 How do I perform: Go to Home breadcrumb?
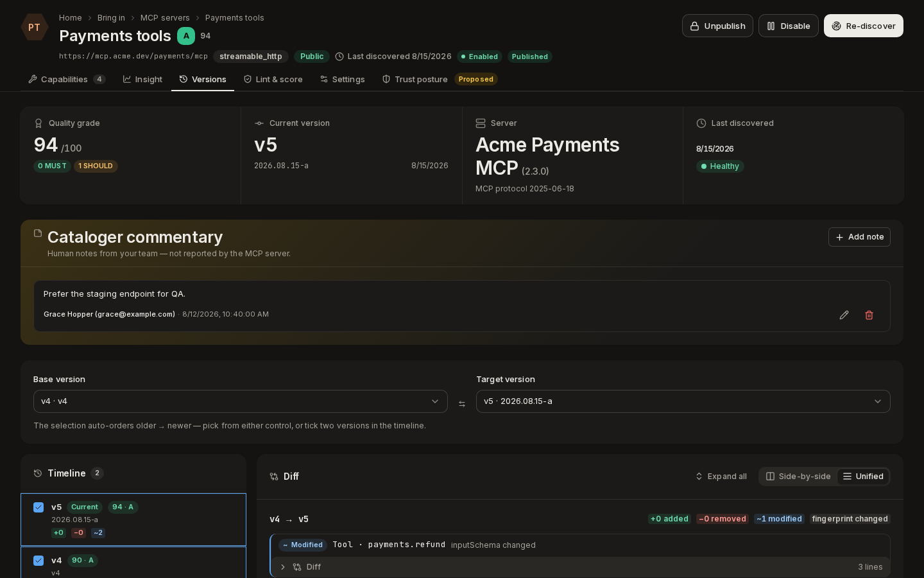pyautogui.click(x=70, y=18)
